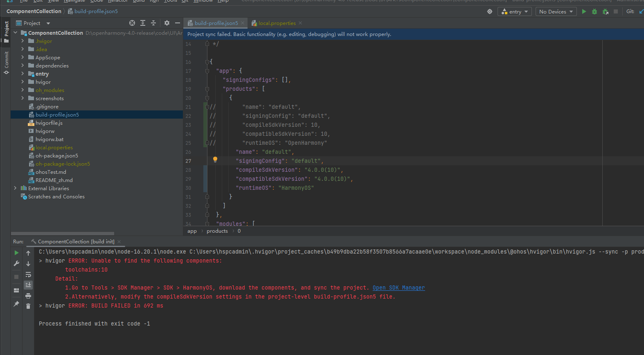Switch to build-profile.json5 editor tab
644x355 pixels.
pos(216,23)
